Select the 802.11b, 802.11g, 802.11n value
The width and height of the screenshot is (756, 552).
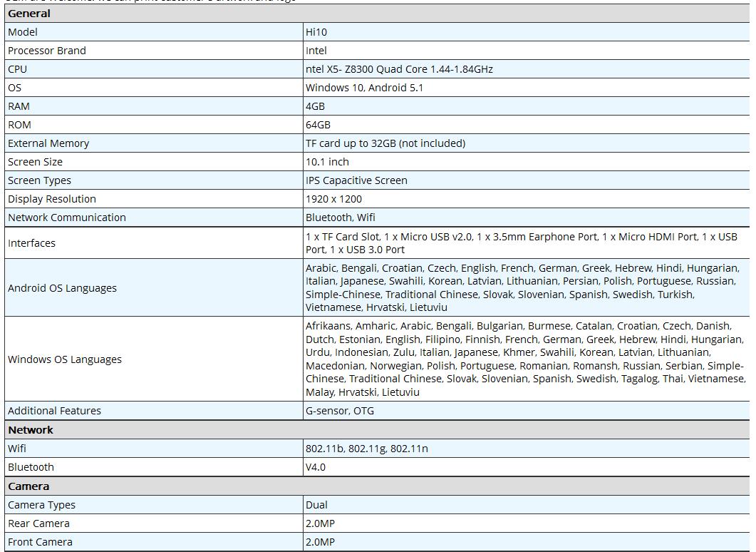click(x=367, y=449)
